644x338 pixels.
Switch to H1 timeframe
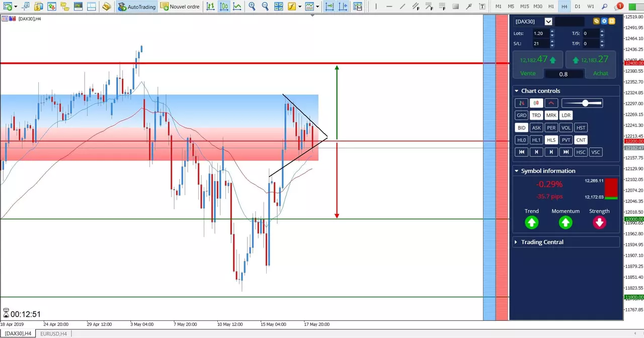[x=551, y=7]
